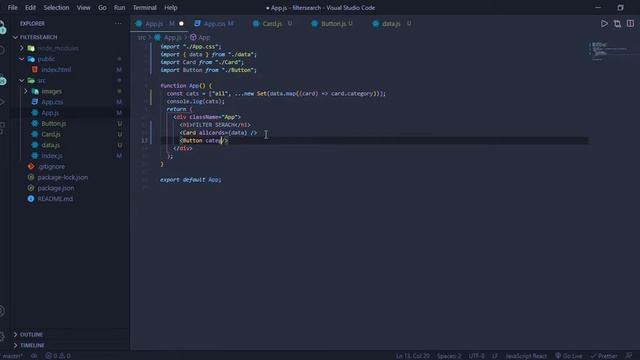This screenshot has height=360, width=640.
Task: Switch to the App.css editor tab
Action: [x=214, y=24]
